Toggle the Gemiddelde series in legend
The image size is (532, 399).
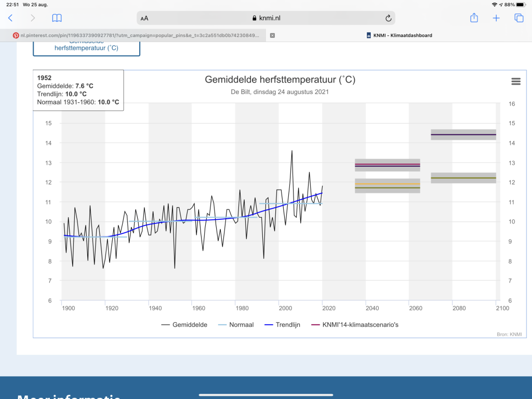coord(184,325)
